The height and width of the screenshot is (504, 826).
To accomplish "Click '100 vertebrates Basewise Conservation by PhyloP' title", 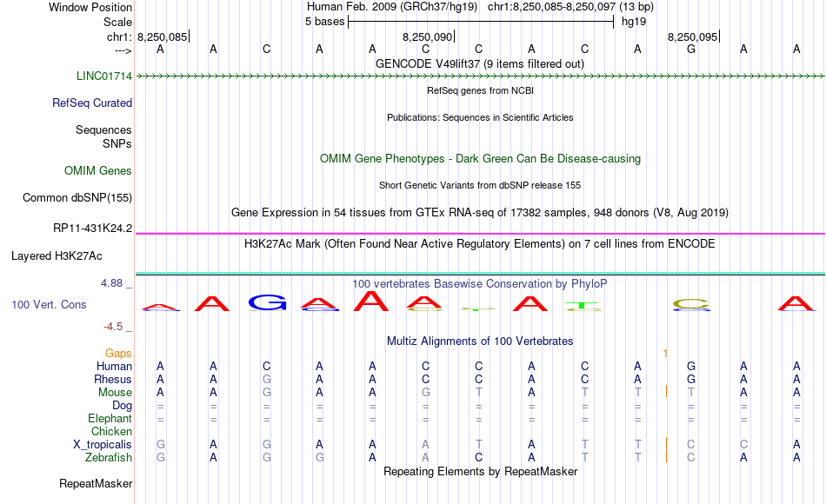I will click(x=480, y=284).
